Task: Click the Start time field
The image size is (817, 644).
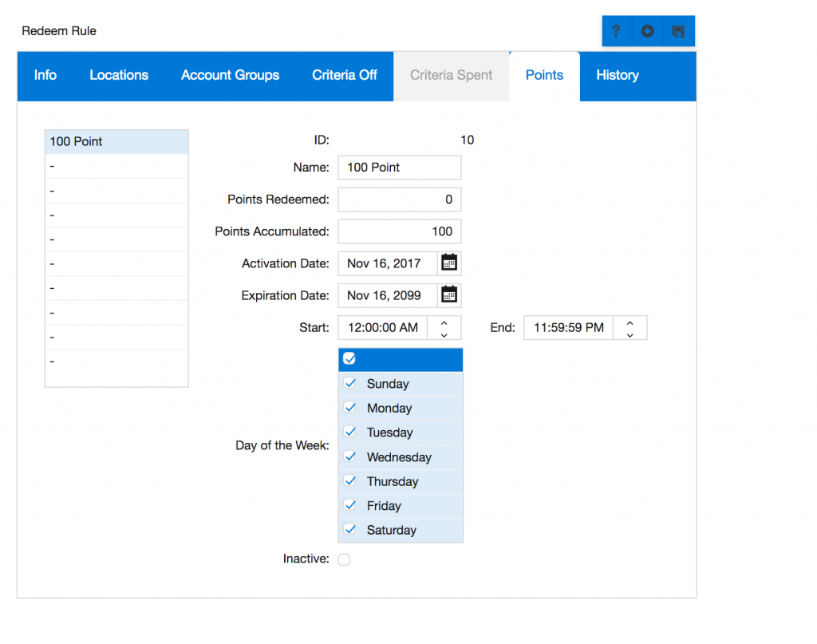Action: 383,328
